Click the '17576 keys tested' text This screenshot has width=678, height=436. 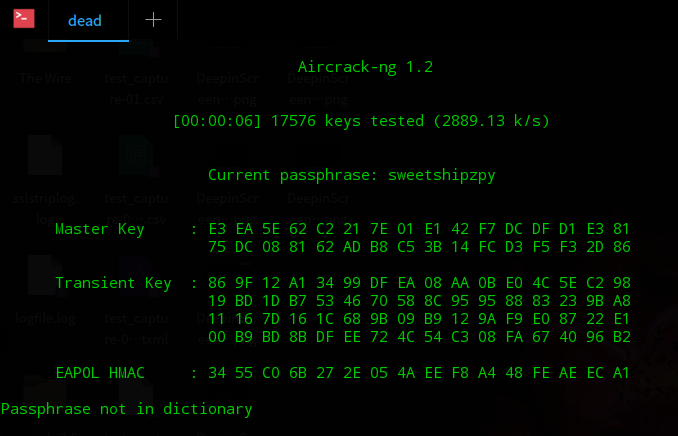click(347, 121)
